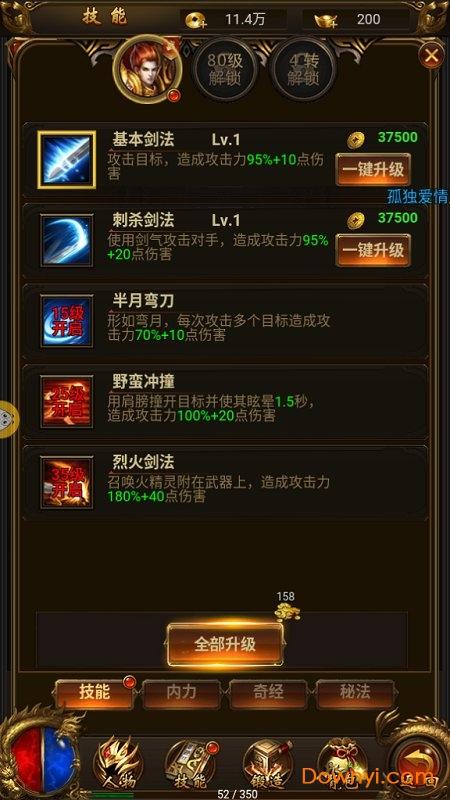This screenshot has width=450, height=800.
Task: Switch to the 秘法 tab
Action: [355, 692]
